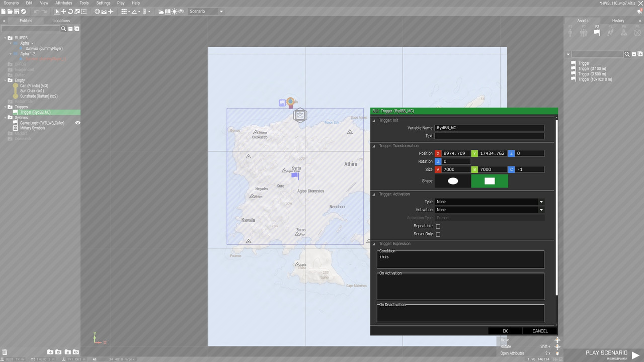Collapse the Triggers group
Viewport: 644px width, 362px height.
(5, 107)
